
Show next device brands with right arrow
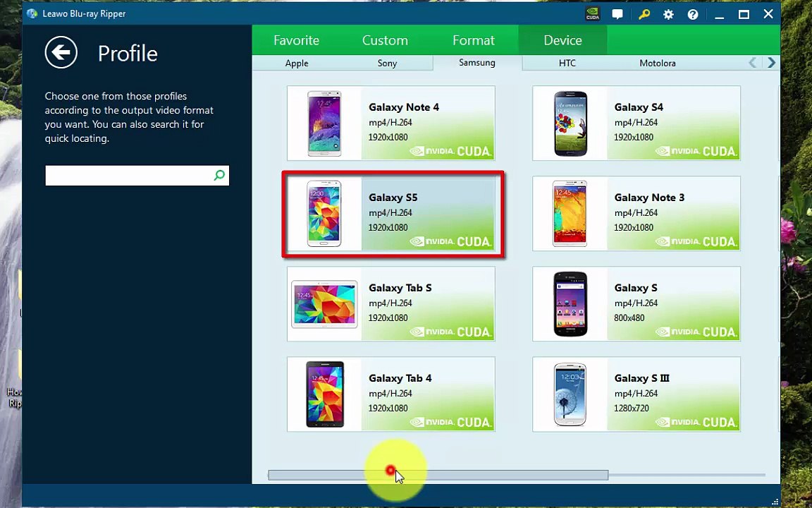pyautogui.click(x=771, y=63)
